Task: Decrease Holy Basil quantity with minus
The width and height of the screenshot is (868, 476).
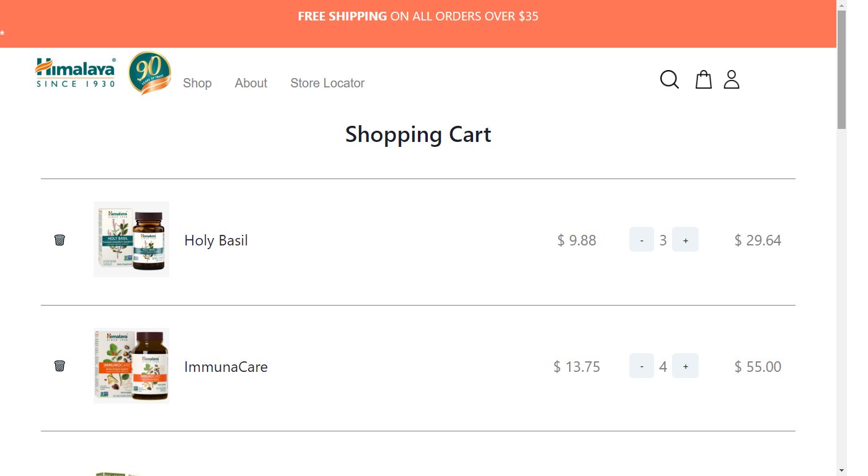Action: pos(642,240)
